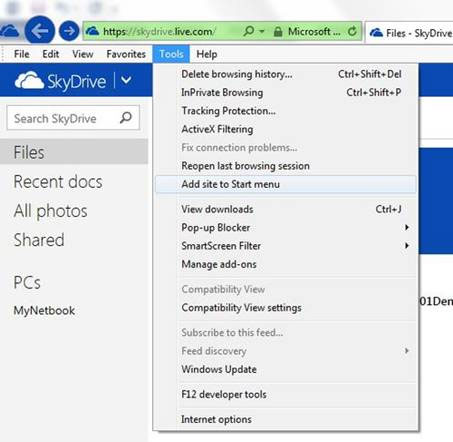Choose Delete browsing history
This screenshot has width=453, height=442.
286,74
